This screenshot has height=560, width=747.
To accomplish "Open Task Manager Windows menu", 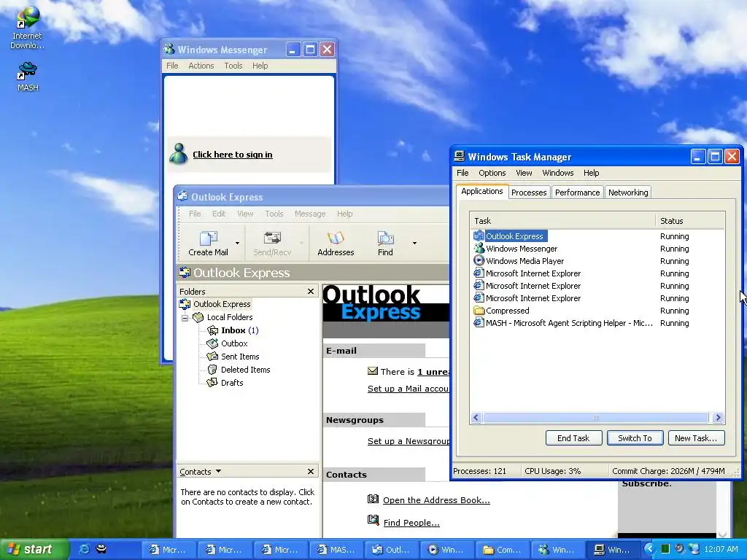I will coord(558,173).
